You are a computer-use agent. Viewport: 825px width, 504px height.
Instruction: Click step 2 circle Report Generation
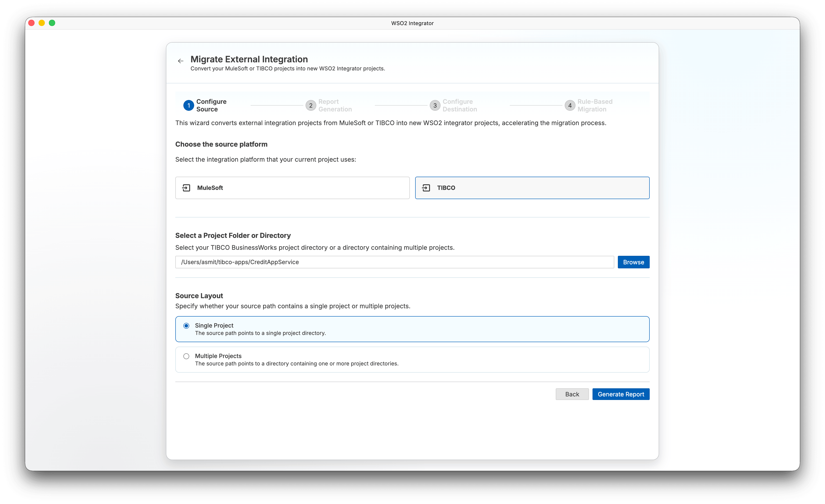[311, 106]
